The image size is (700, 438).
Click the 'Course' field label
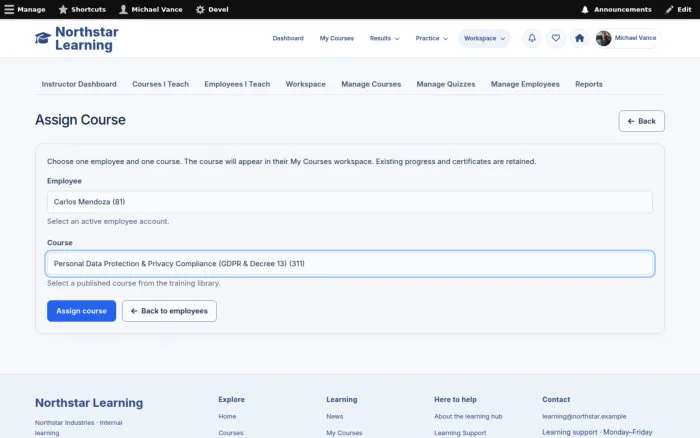(x=60, y=242)
